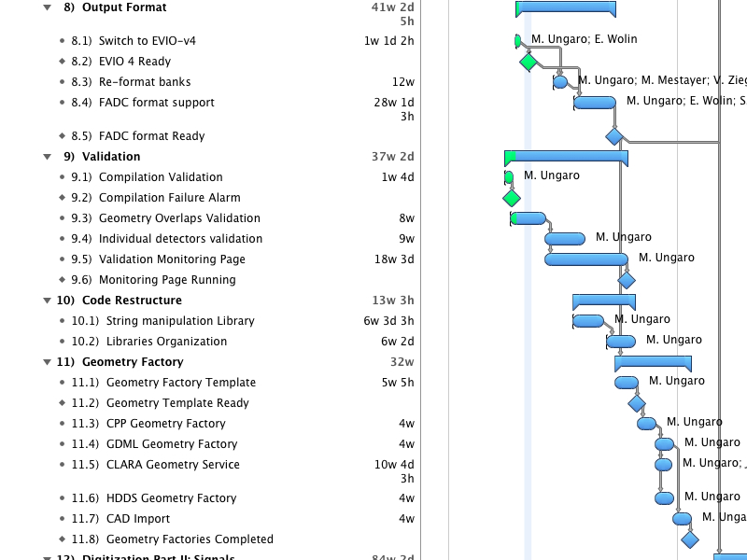
Task: Click the Individual detectors validation Gantt bar
Action: pos(565,239)
